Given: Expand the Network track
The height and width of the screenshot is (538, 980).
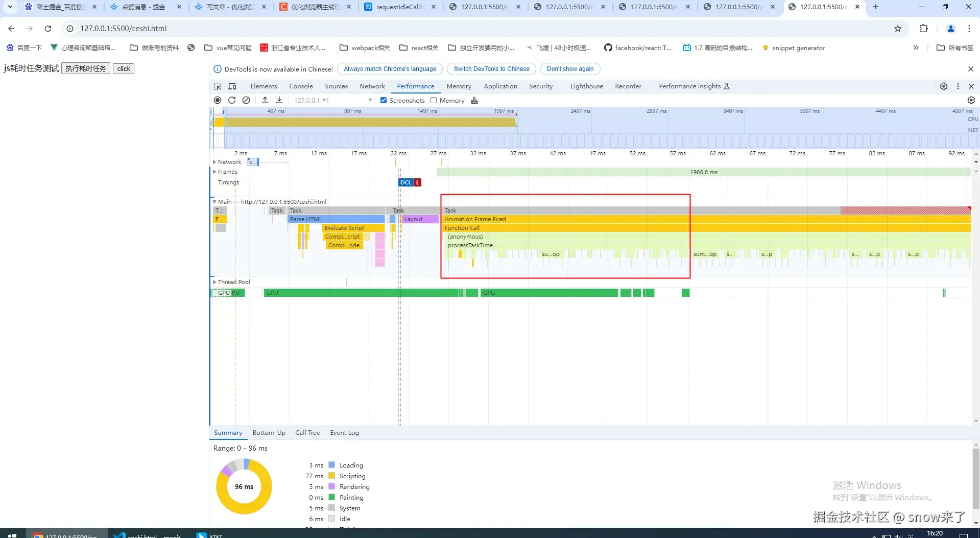Looking at the screenshot, I should pos(214,162).
